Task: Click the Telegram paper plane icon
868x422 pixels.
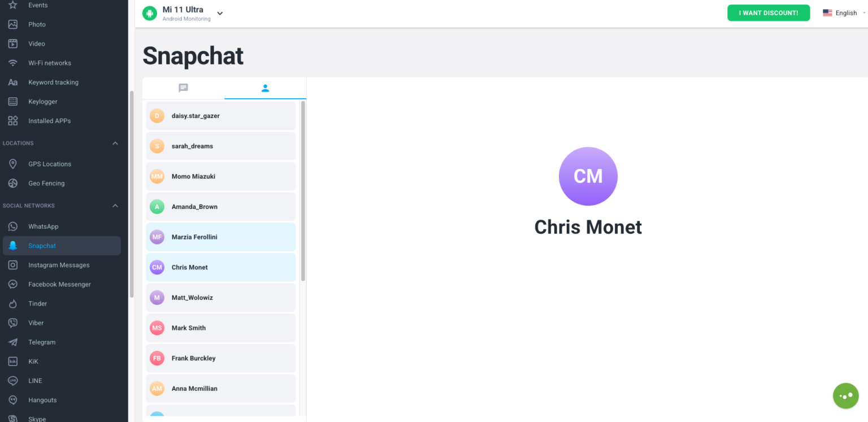Action: tap(13, 342)
